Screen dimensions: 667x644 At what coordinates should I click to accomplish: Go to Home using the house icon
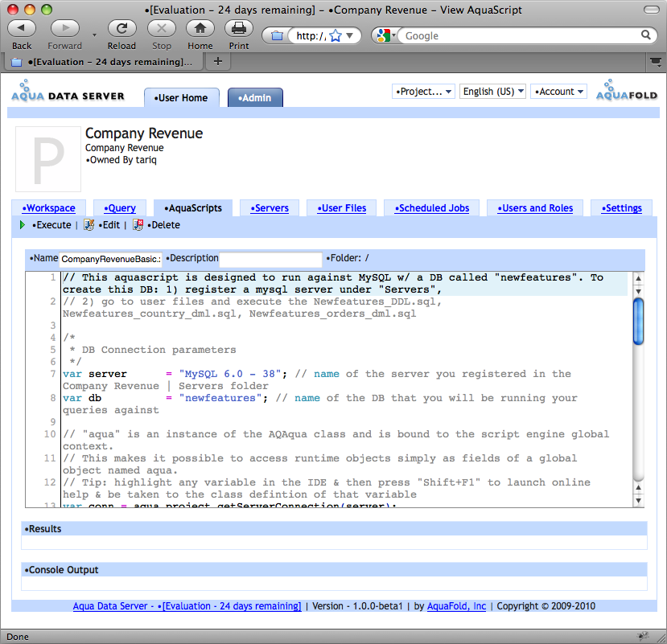(x=200, y=28)
